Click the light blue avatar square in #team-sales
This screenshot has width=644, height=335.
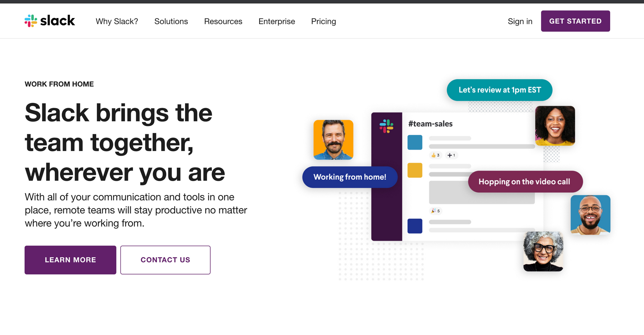click(415, 142)
